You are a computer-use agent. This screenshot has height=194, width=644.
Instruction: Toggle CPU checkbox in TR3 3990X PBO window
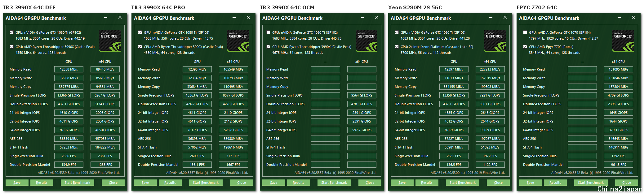[x=140, y=47]
